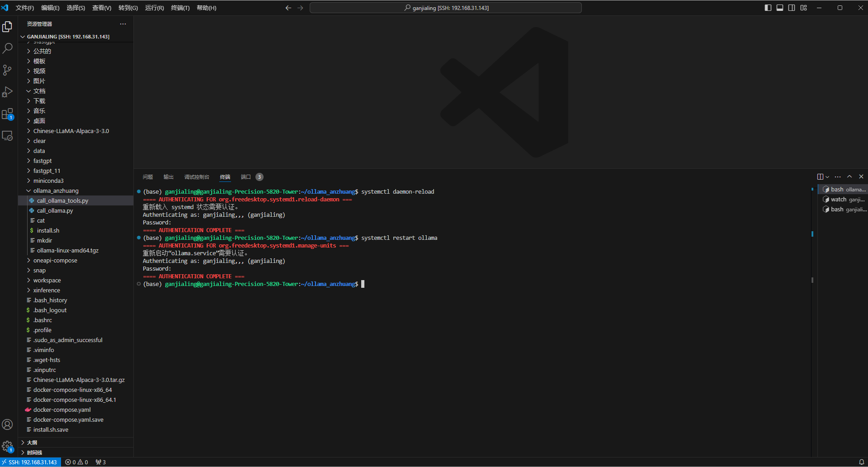
Task: Switch to 问题 panel tab
Action: point(148,177)
